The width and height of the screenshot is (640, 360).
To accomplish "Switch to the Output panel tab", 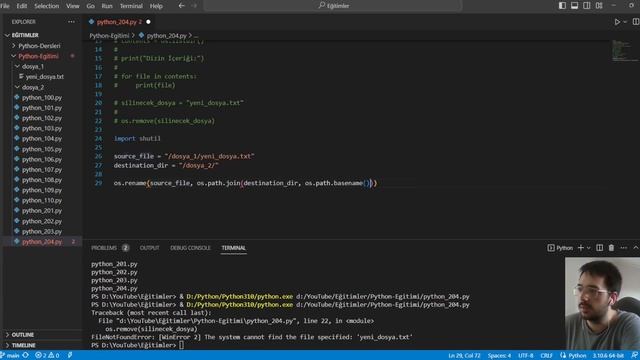I will (149, 248).
